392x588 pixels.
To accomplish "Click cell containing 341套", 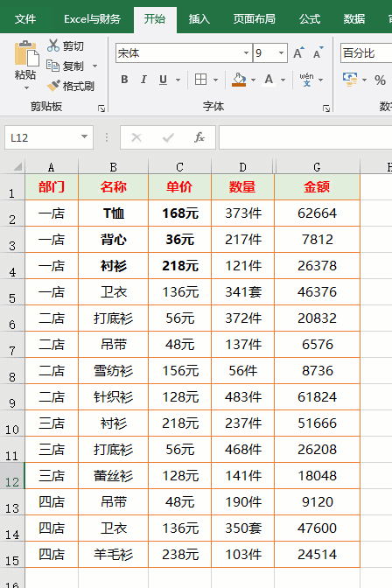I will coord(242,291).
